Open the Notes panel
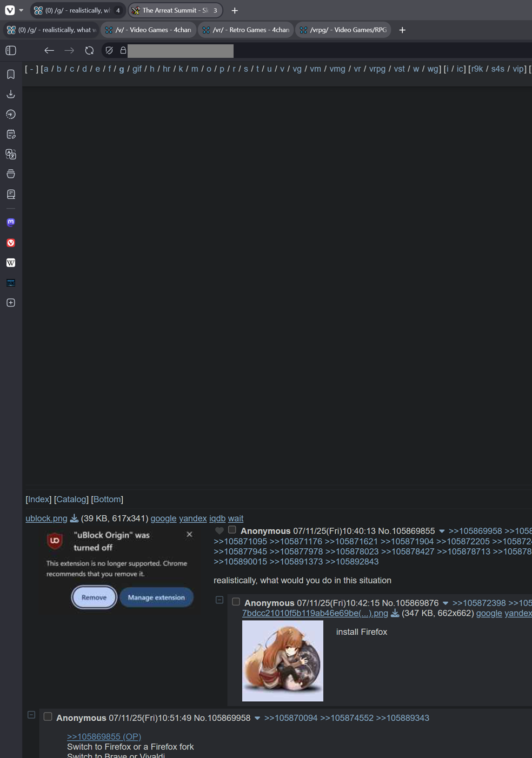Image resolution: width=532 pixels, height=758 pixels. (11, 134)
